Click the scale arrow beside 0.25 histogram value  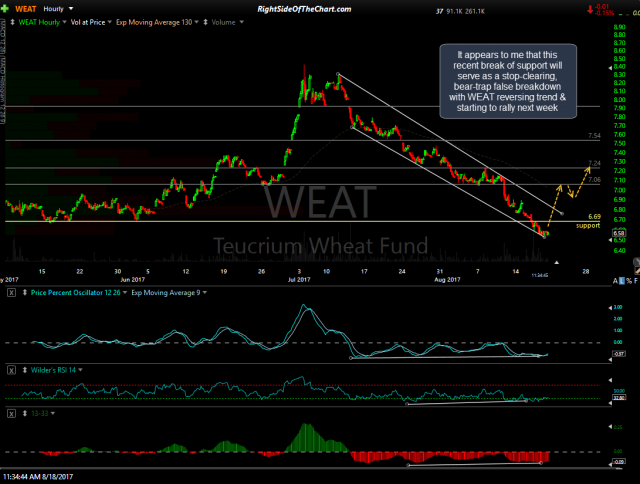[x=610, y=427]
